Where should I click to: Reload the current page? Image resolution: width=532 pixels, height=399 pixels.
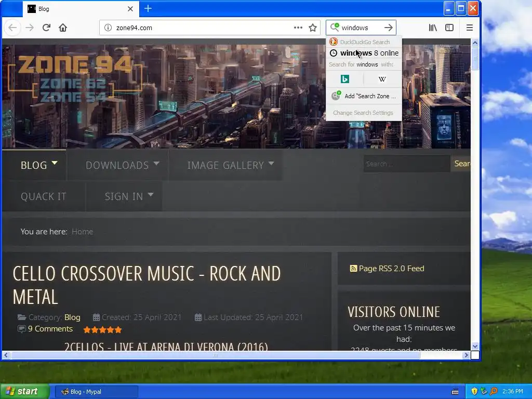point(46,28)
